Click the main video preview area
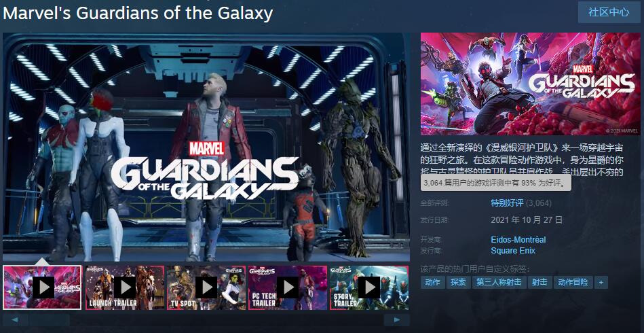The width and height of the screenshot is (644, 333). (x=206, y=147)
